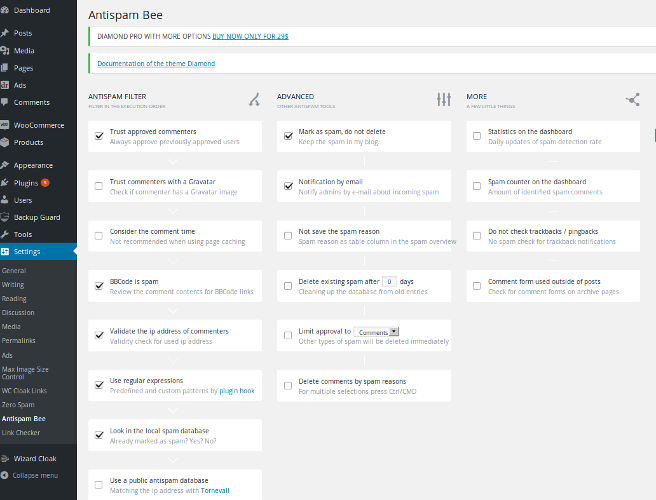Follow the plugin hook link
The image size is (656, 500).
pyautogui.click(x=237, y=391)
